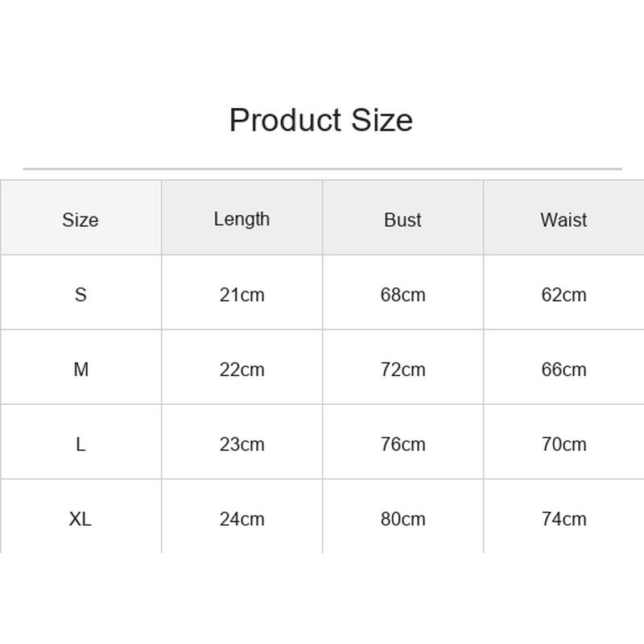This screenshot has height=644, width=644.
Task: Select the 22cm length cell
Action: coord(242,369)
